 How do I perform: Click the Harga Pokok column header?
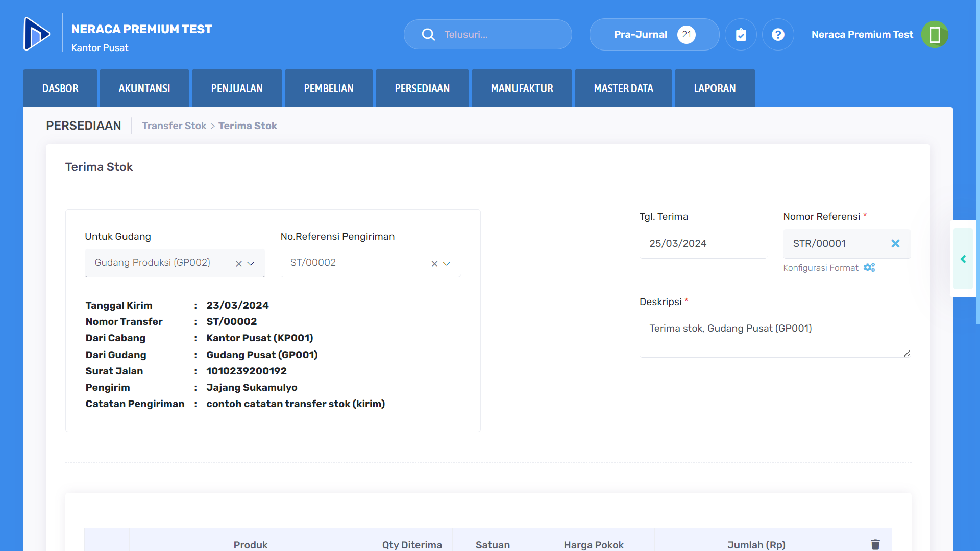[x=594, y=545]
